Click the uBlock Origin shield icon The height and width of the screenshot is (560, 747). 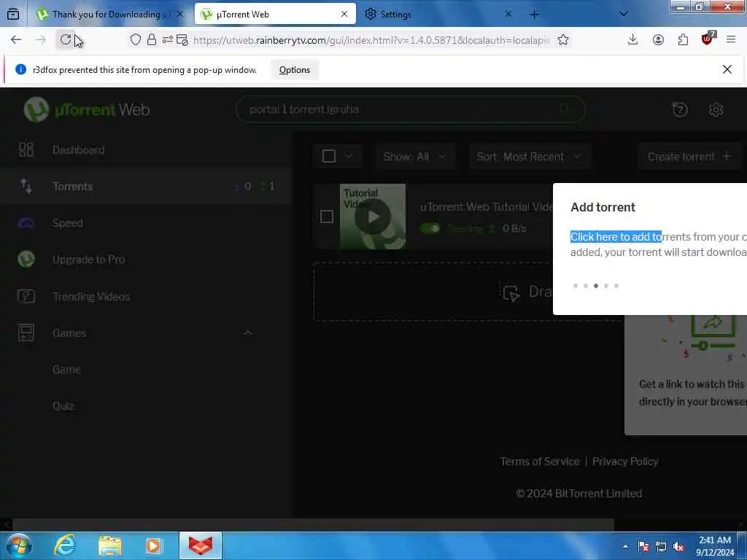(708, 39)
